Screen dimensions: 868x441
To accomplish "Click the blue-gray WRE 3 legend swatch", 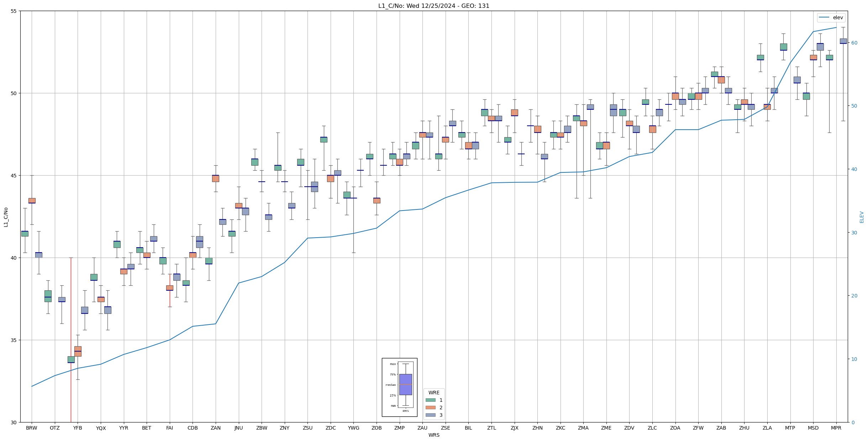I will tap(430, 415).
